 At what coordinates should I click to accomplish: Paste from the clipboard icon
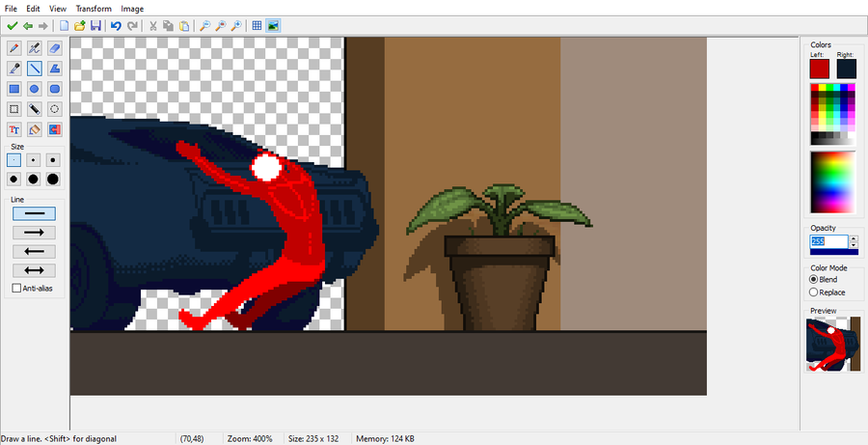point(184,25)
